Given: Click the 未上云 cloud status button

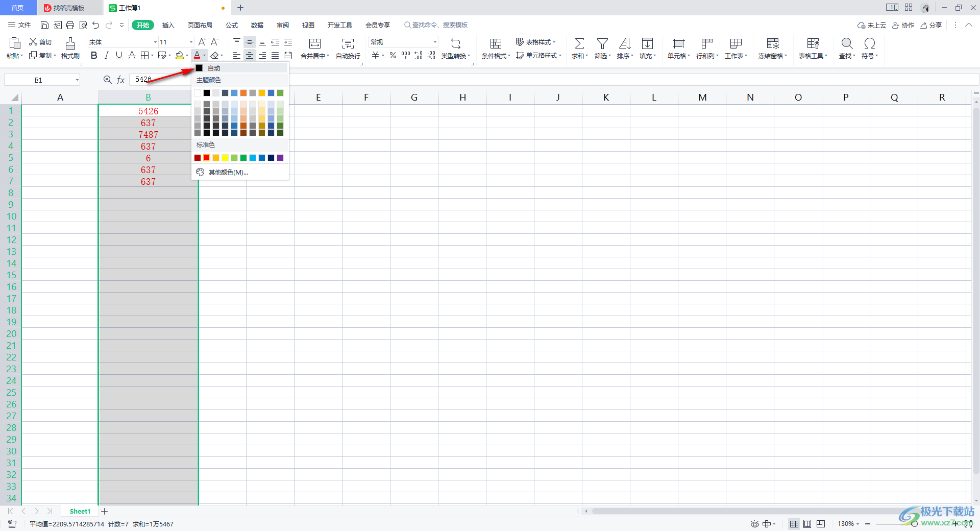Looking at the screenshot, I should point(872,25).
